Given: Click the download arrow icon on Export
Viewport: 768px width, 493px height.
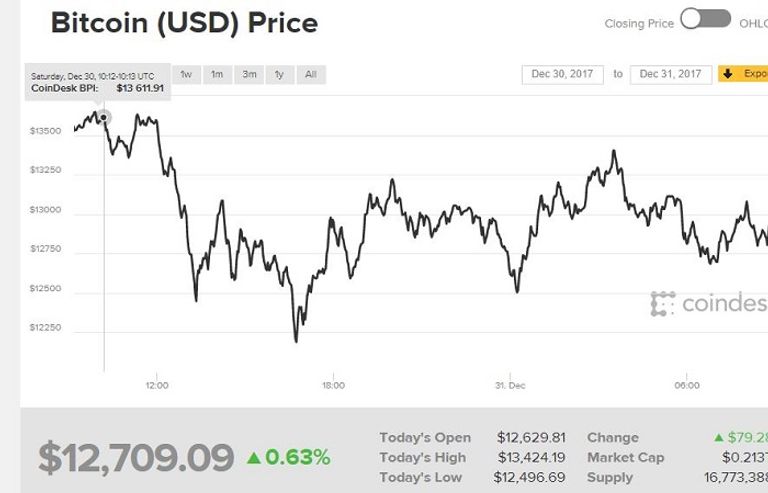Looking at the screenshot, I should (728, 74).
